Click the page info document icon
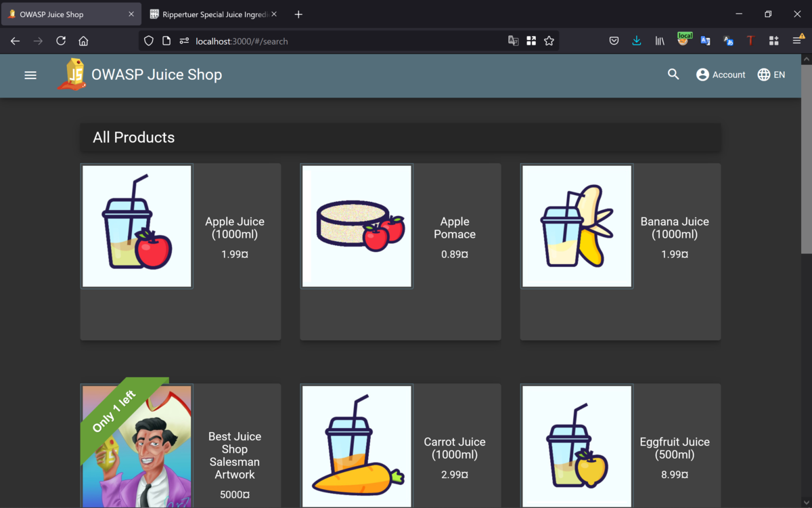Viewport: 812px width, 508px height. click(166, 41)
